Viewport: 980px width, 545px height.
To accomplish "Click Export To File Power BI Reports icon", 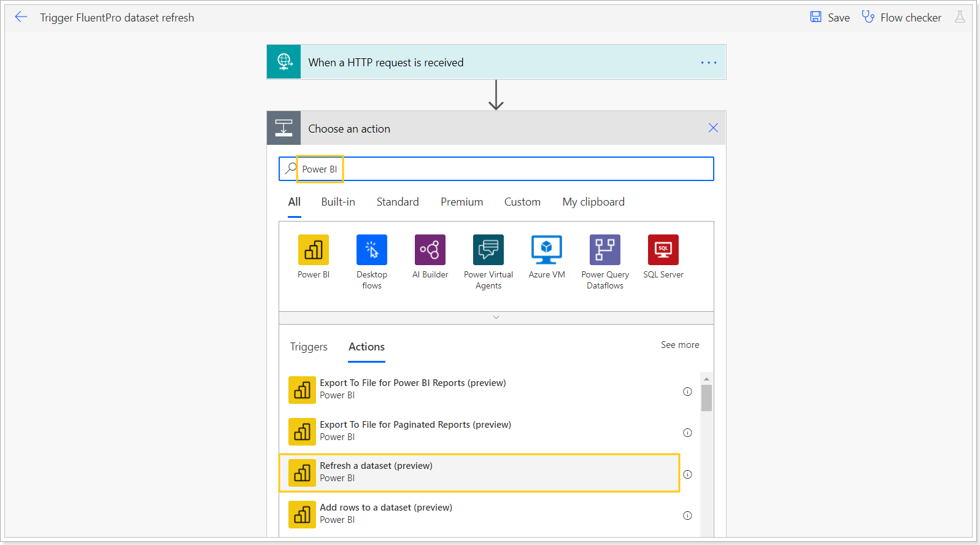I will pyautogui.click(x=302, y=390).
